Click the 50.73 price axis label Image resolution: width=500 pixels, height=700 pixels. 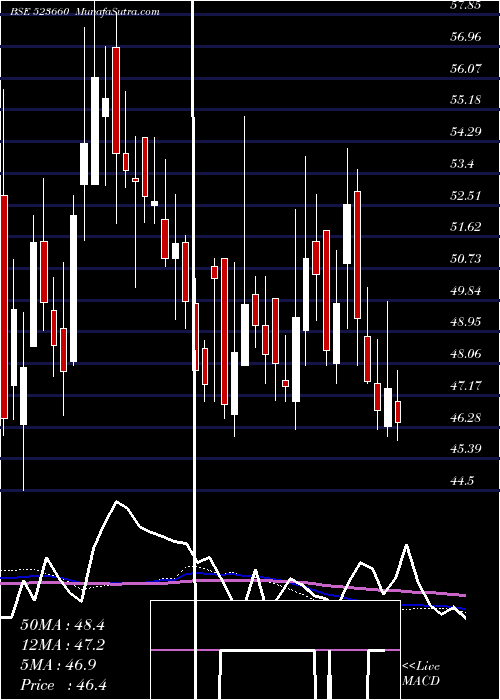466,259
